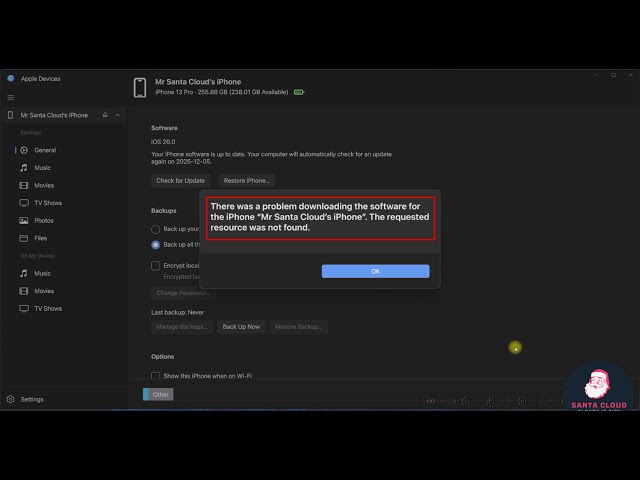Click Manage Backups button

[182, 327]
